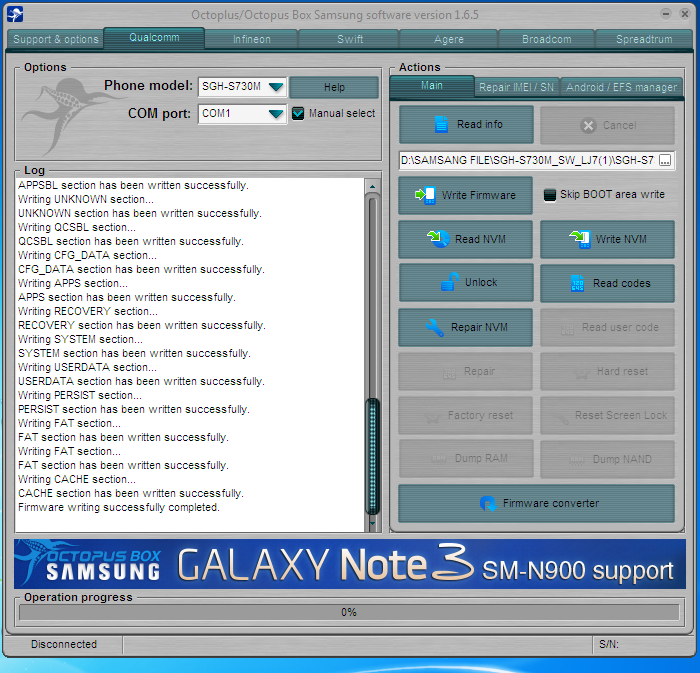Switch to the Broadcom tab
This screenshot has width=700, height=673.
[x=546, y=39]
